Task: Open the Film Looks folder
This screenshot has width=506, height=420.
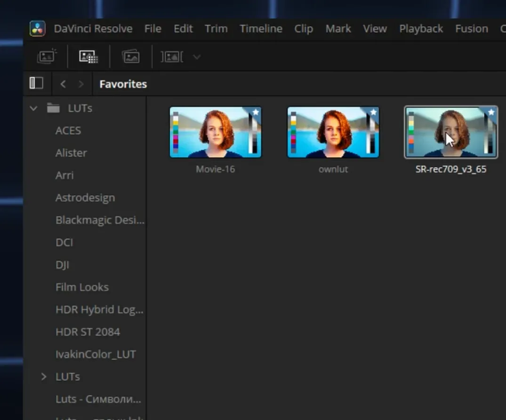Action: click(x=82, y=287)
